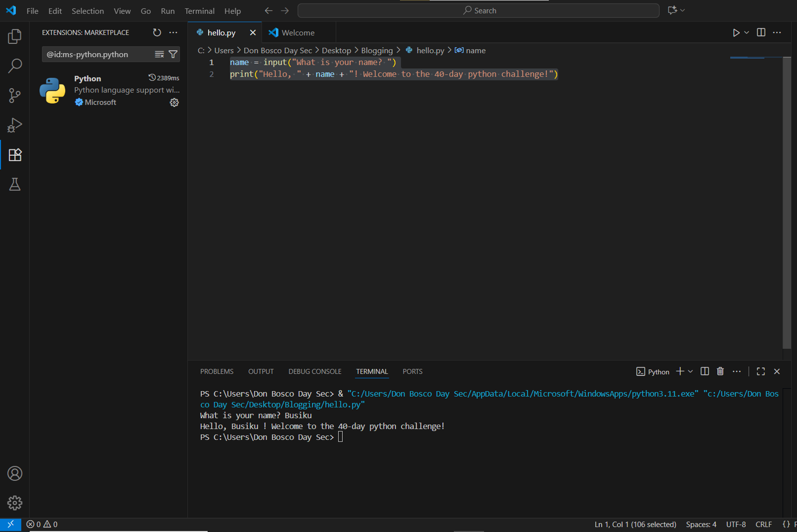Screen dimensions: 797x532
Task: Split the terminal pane
Action: [x=704, y=371]
